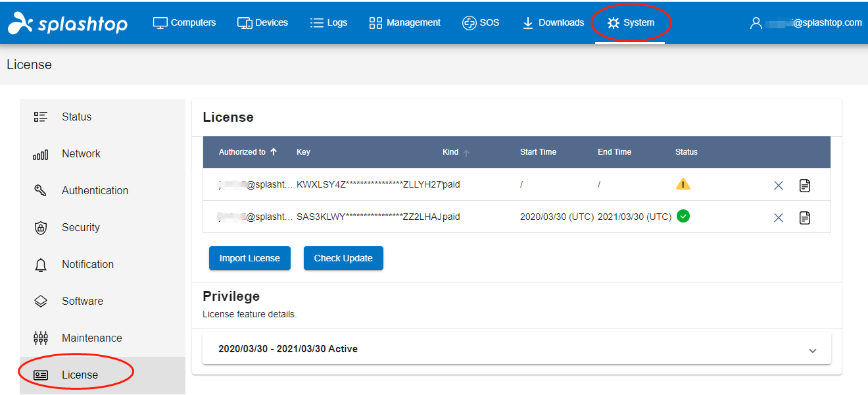Switch to the Devices tab
The width and height of the screenshot is (868, 395).
click(x=262, y=22)
